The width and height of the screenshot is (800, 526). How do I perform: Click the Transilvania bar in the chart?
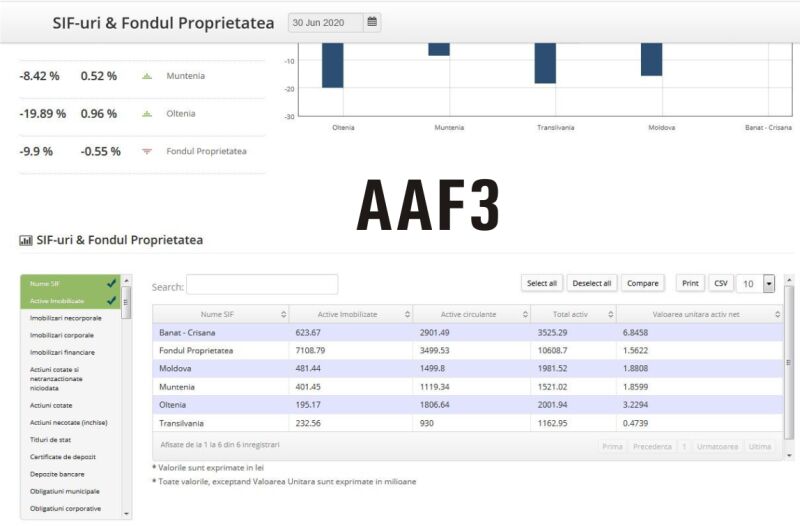(x=545, y=63)
